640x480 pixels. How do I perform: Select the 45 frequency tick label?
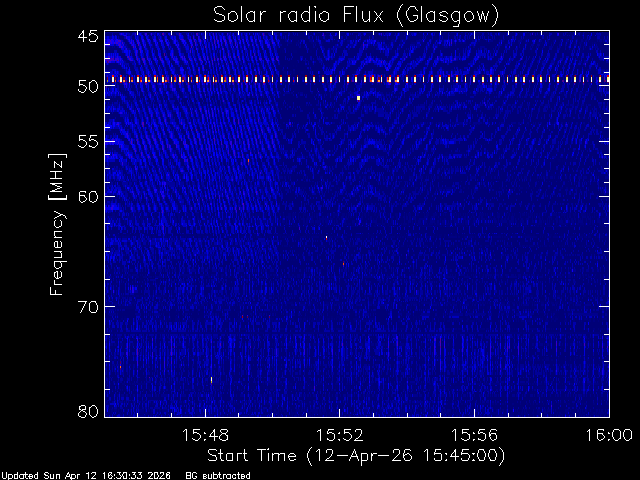tap(88, 36)
